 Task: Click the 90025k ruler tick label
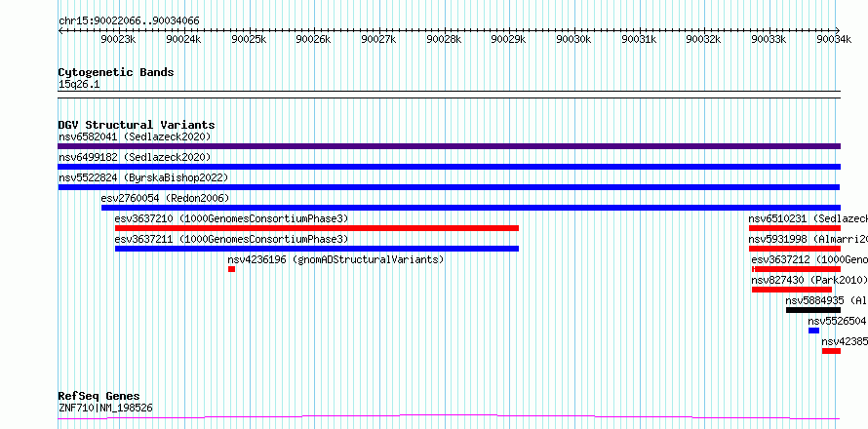(x=249, y=39)
